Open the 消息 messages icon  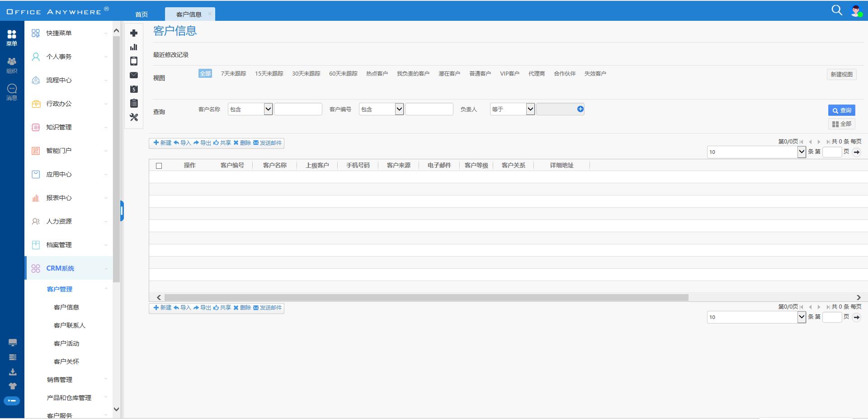(x=12, y=91)
